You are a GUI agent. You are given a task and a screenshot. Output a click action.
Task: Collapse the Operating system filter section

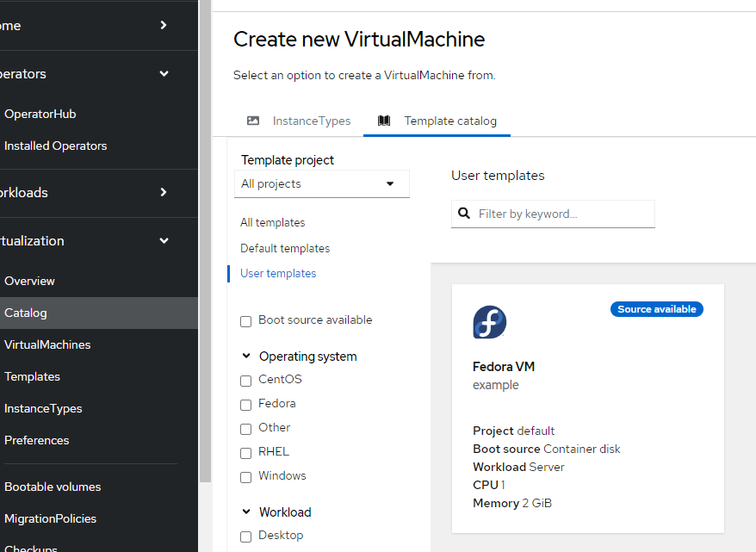(x=246, y=356)
